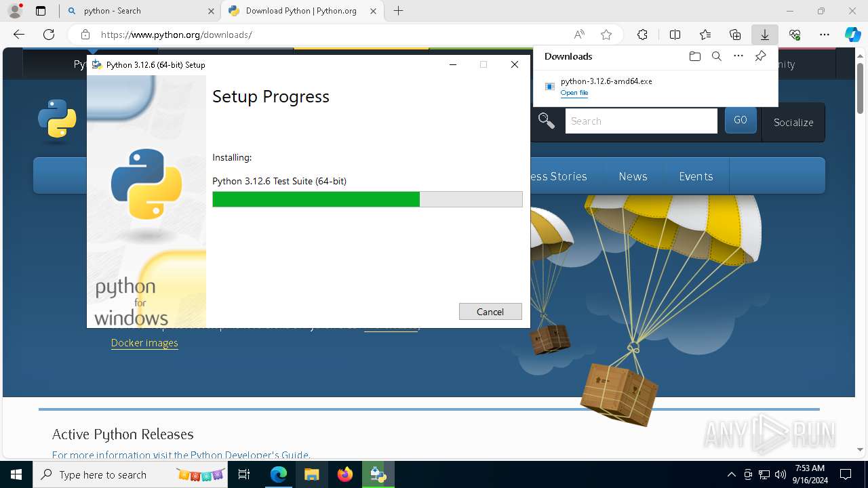Open the network tray icon
Screen dimensions: 868x488
coord(764,474)
